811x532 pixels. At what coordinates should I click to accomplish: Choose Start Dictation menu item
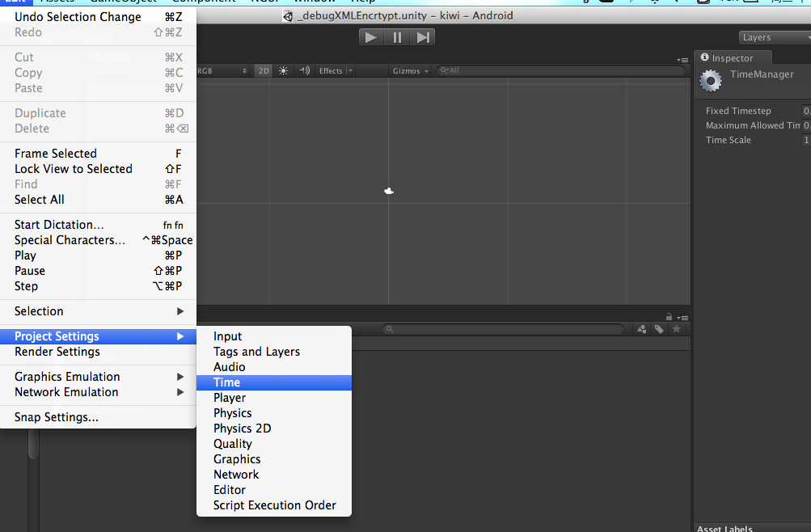click(x=98, y=225)
